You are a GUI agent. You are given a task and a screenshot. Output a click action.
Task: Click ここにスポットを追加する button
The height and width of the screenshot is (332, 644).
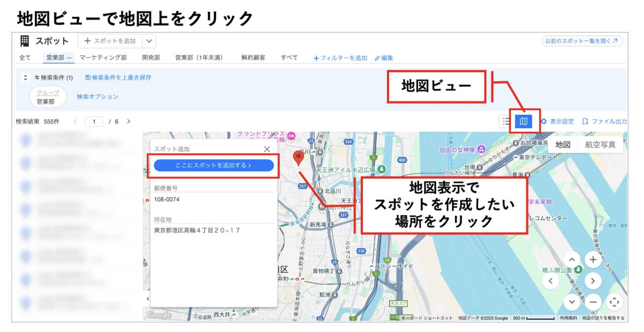[x=214, y=165]
